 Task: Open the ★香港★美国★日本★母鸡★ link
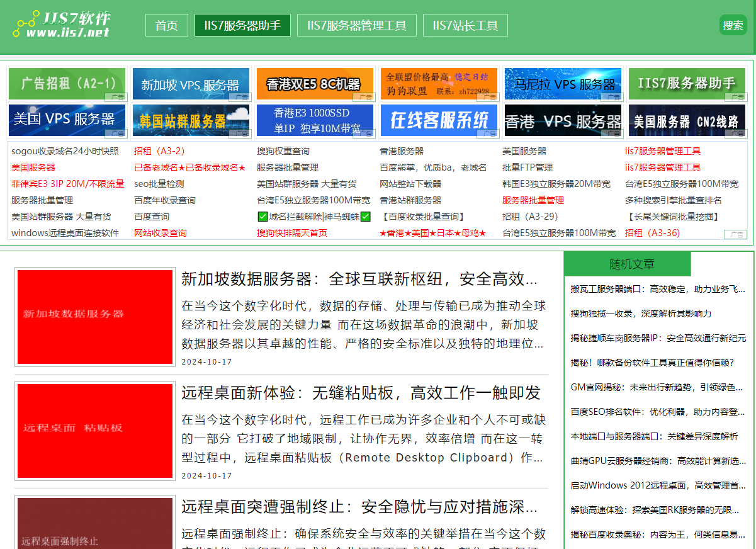pos(433,233)
